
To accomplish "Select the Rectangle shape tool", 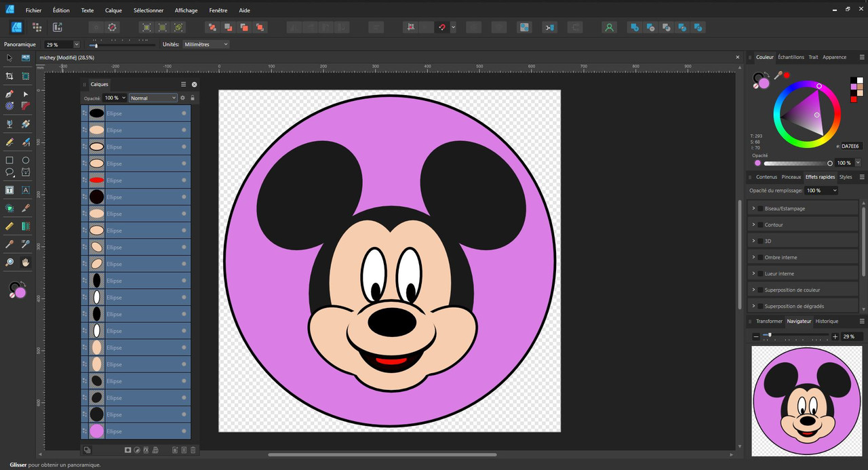I will [9, 160].
